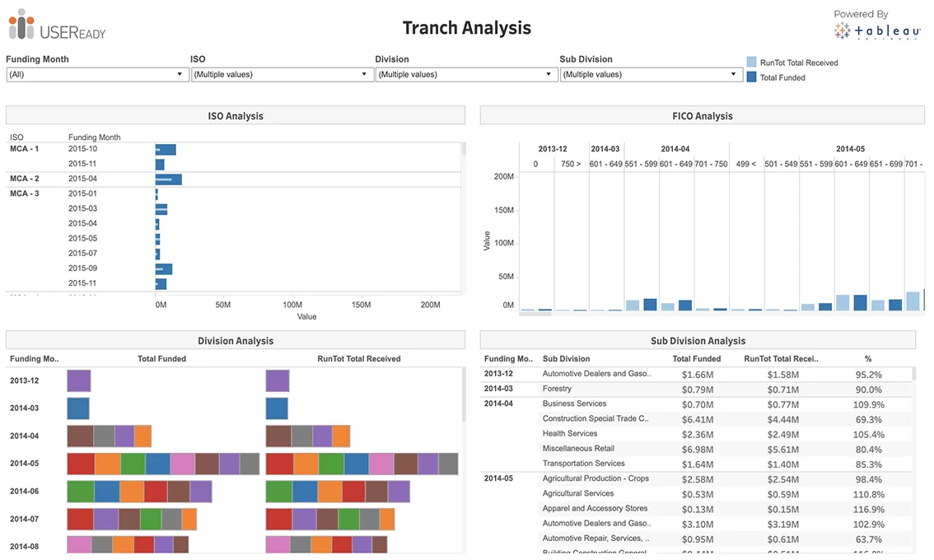
Task: Click the 2014-04 FICO column header
Action: [675, 148]
